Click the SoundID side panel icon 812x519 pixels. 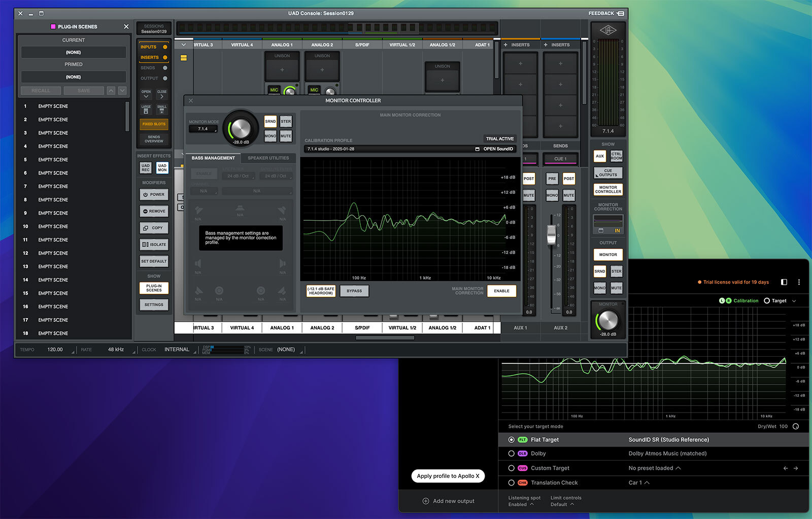(x=784, y=282)
